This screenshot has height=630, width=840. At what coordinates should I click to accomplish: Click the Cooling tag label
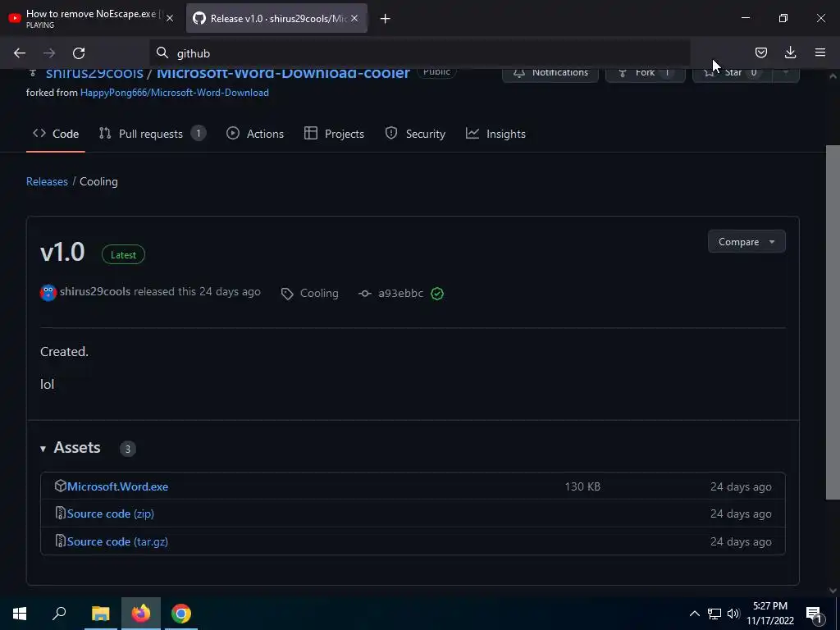point(319,294)
